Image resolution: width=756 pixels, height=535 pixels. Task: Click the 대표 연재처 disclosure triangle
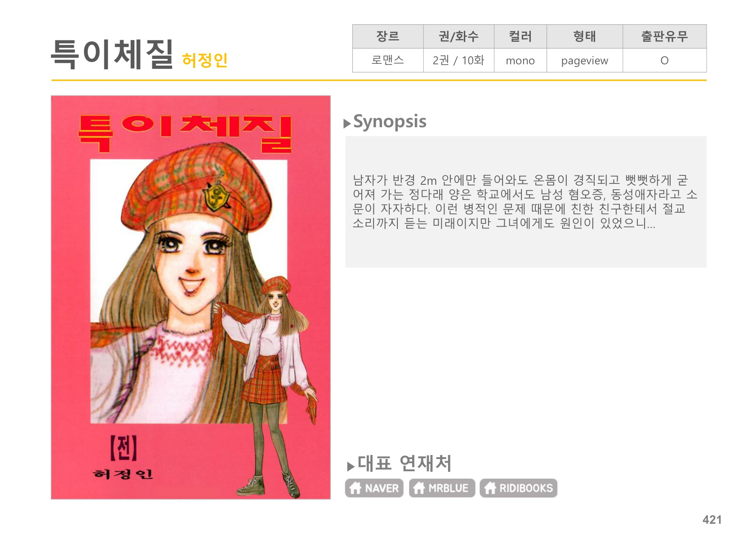[351, 466]
